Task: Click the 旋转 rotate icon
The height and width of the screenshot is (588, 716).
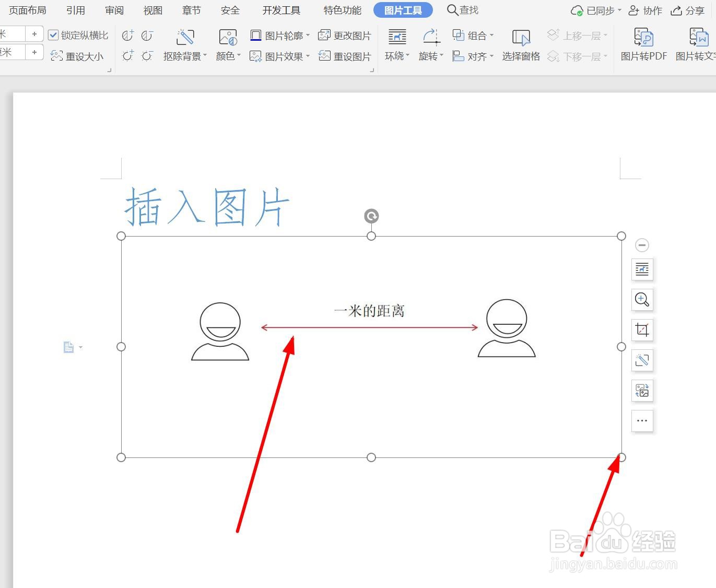Action: pos(431,37)
